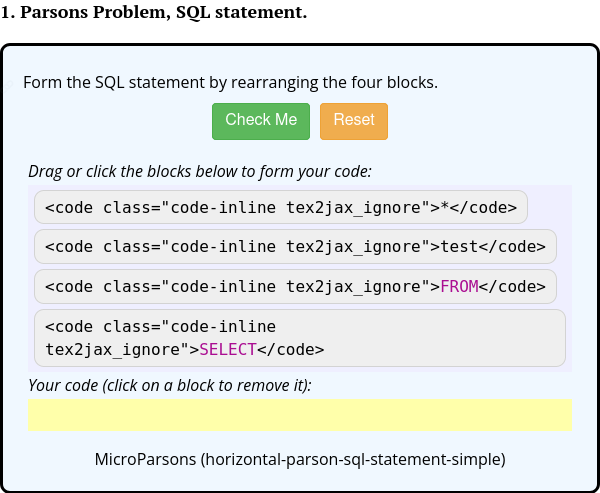Select the block containing 'test'
Viewport: 600px width, 493px height.
(x=295, y=246)
